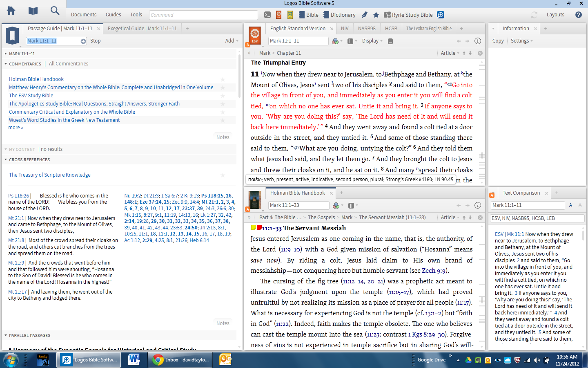Click the Copy button in Information panel
Screen dimensions: 588x368
pyautogui.click(x=498, y=41)
